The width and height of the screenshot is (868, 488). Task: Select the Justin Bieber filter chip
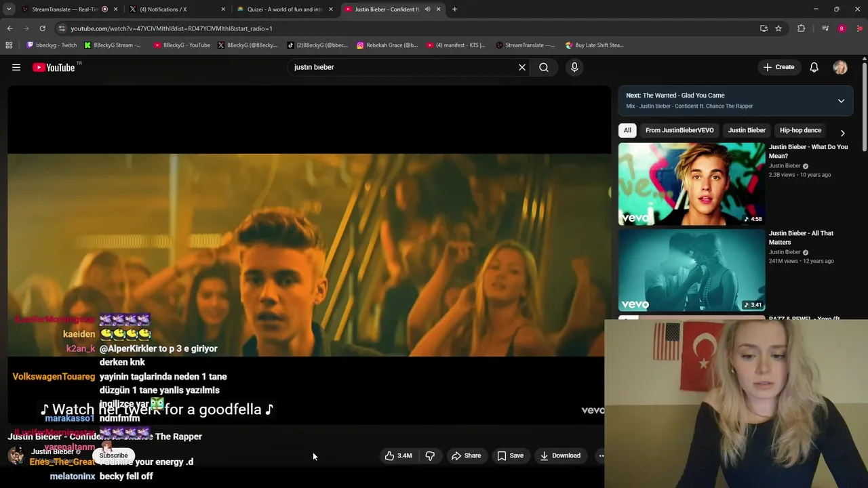point(747,130)
